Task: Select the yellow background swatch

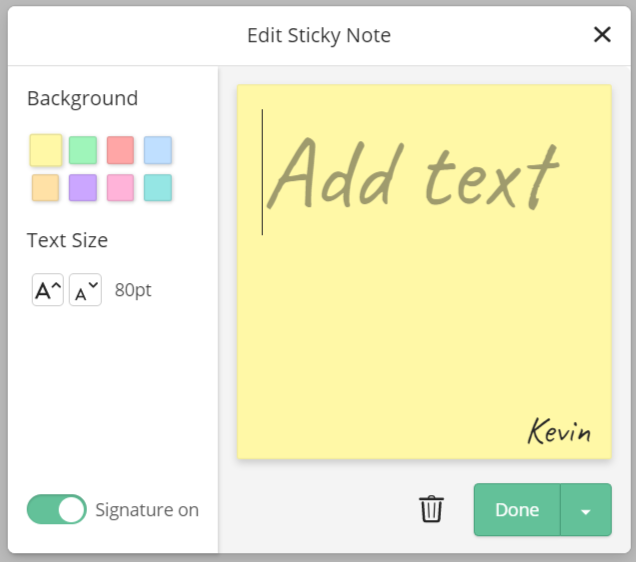Action: point(46,150)
